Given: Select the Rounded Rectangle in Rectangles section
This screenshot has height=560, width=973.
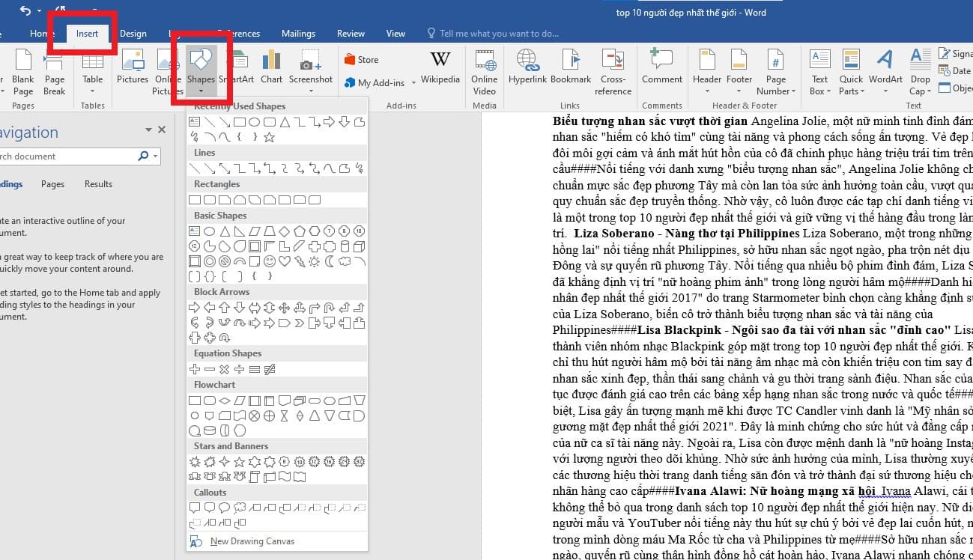Looking at the screenshot, I should 210,200.
